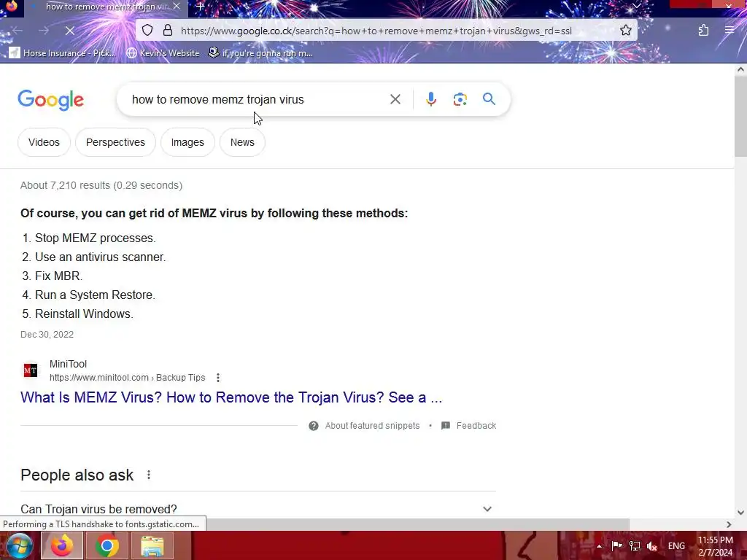Show hidden tray icons arrow
The width and height of the screenshot is (747, 560).
pyautogui.click(x=600, y=546)
